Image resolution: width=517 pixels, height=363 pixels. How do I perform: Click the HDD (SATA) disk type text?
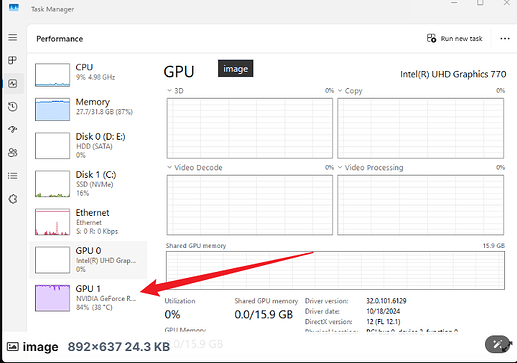click(x=94, y=146)
